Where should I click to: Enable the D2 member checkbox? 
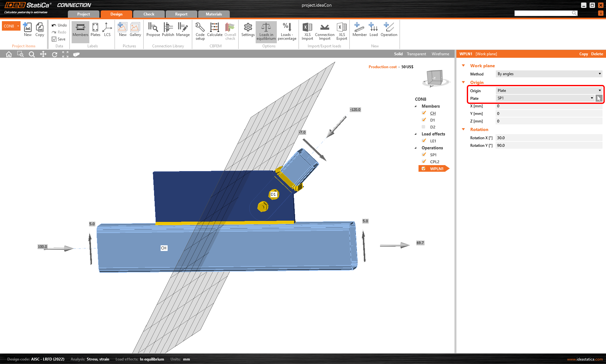[424, 127]
